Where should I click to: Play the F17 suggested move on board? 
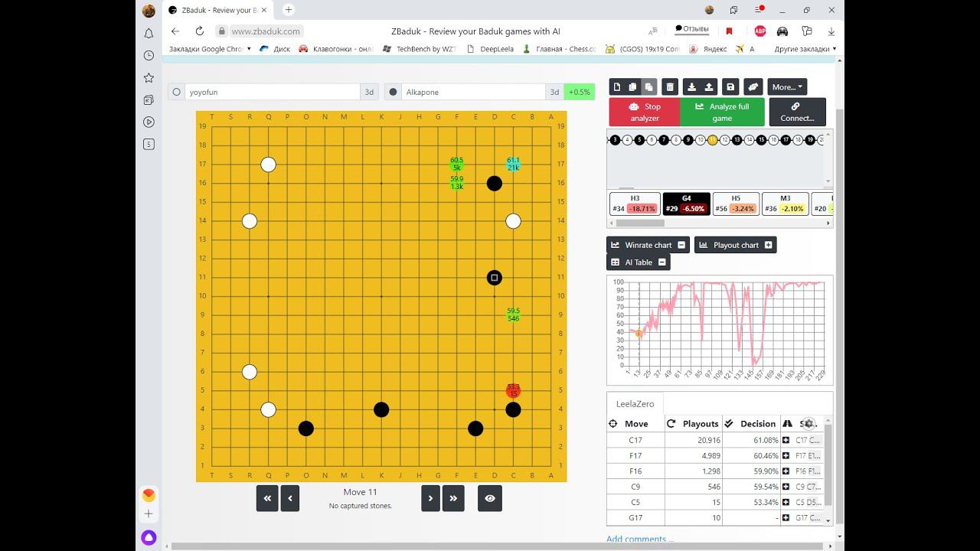point(457,164)
